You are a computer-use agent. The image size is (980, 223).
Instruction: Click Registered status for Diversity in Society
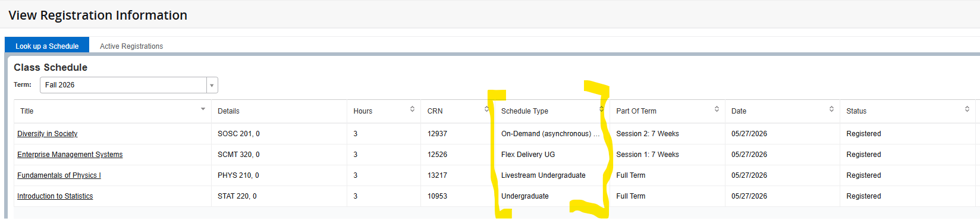tap(863, 134)
